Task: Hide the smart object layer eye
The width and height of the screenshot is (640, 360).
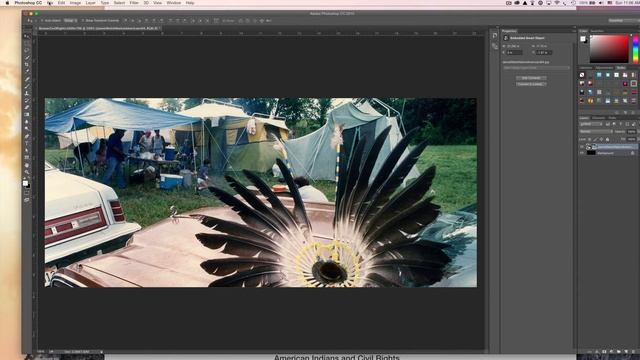Action: 582,147
